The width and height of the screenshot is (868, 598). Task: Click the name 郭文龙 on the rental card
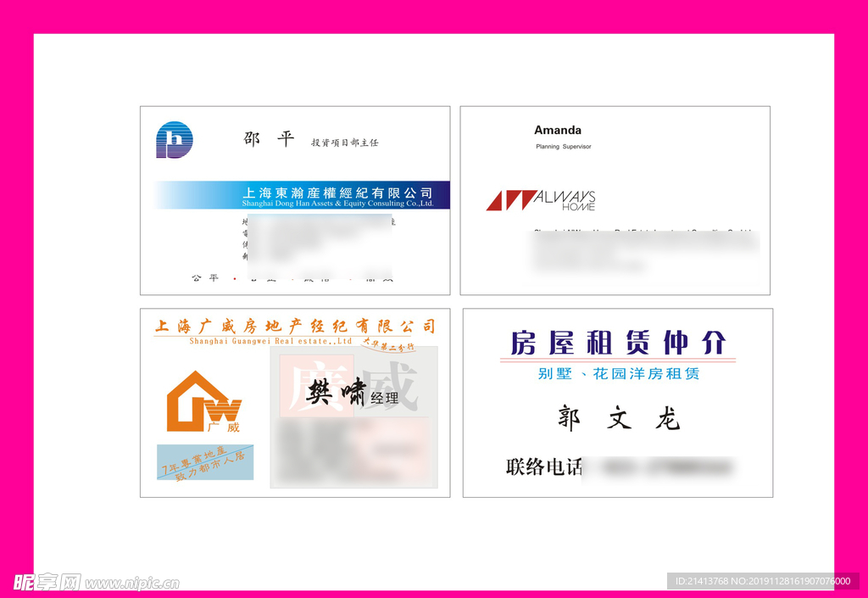(618, 418)
